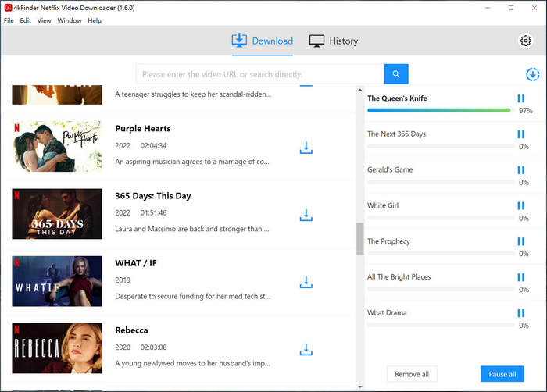The image size is (547, 392).
Task: Select All The Bright Places queue item
Action: click(399, 277)
